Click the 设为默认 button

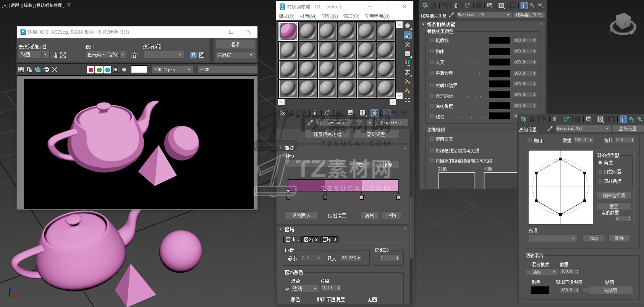301,215
